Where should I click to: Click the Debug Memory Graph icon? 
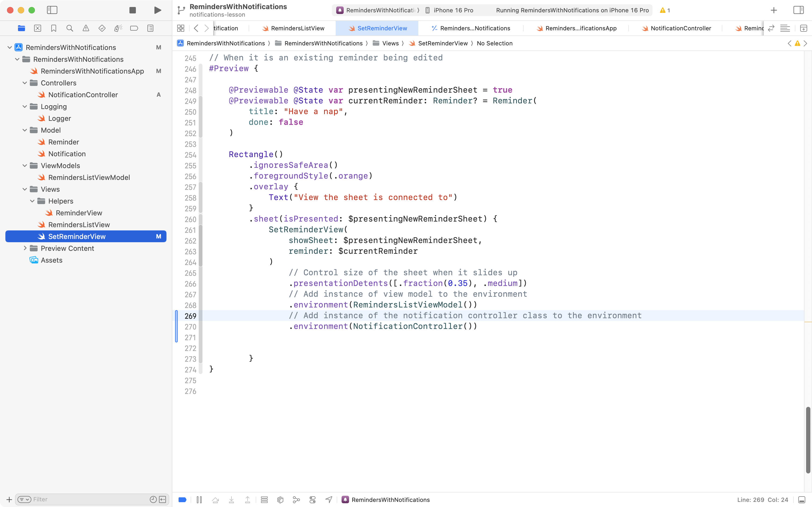(296, 500)
